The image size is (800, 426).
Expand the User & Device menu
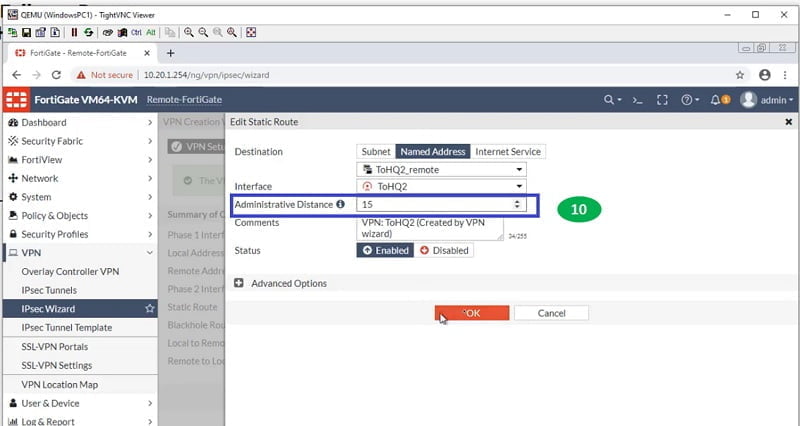(79, 403)
